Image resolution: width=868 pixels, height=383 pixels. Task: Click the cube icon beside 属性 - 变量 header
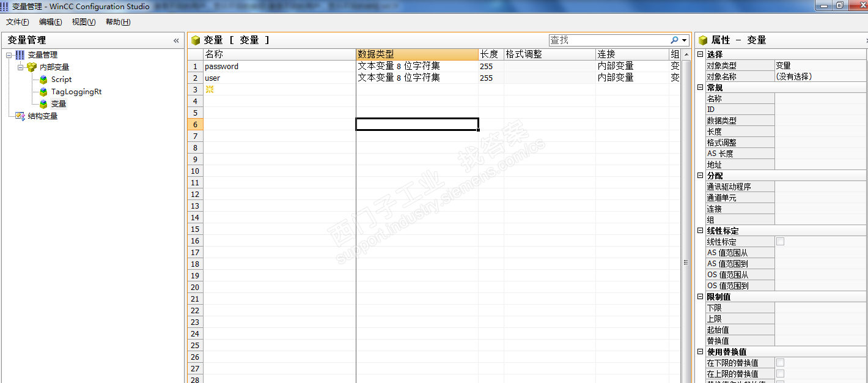tap(703, 40)
